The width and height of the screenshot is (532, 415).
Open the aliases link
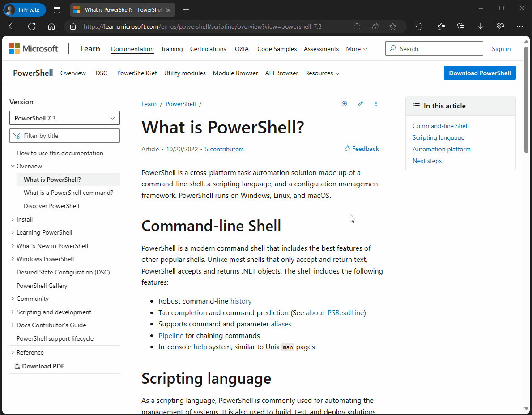click(x=281, y=324)
